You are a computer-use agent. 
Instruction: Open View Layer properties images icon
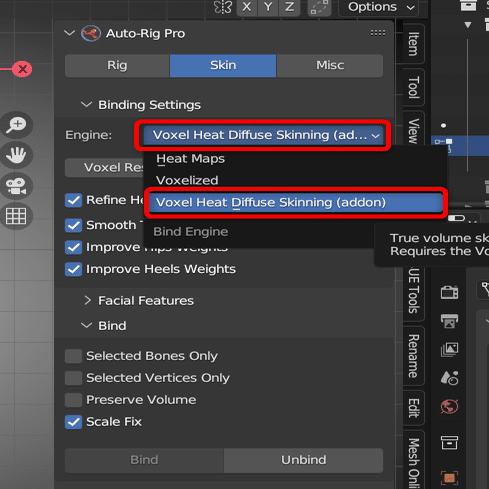click(x=449, y=349)
